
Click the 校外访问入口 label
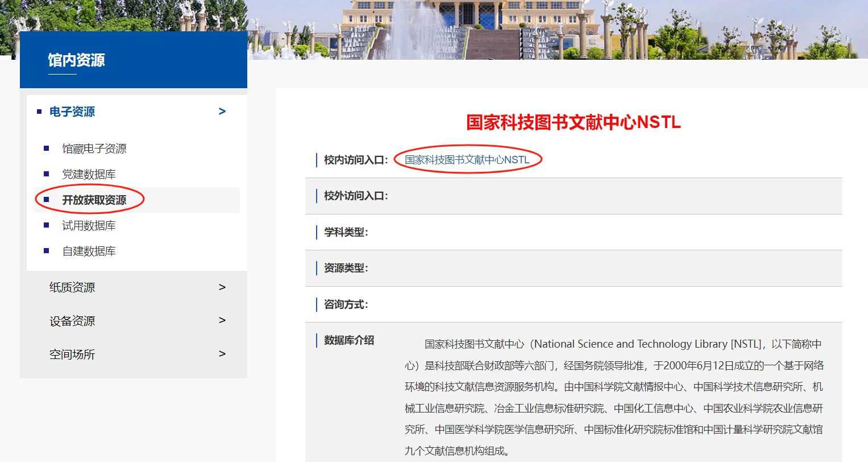point(356,196)
